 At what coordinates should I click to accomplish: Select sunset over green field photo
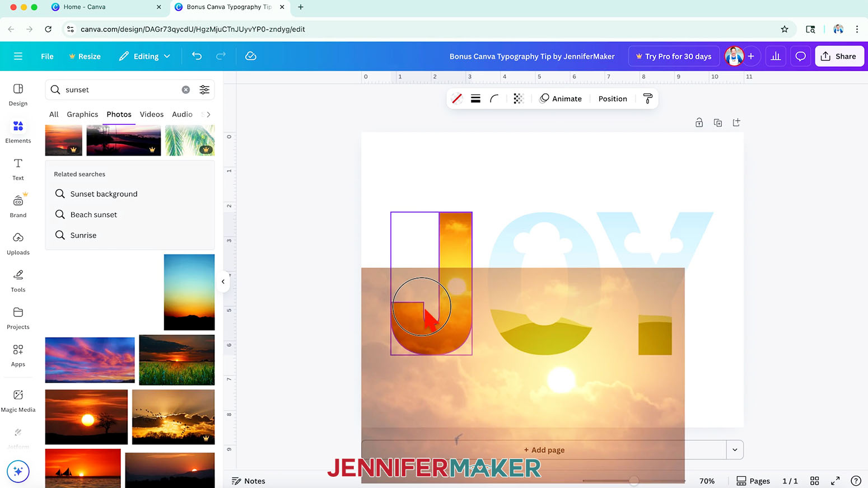177,360
